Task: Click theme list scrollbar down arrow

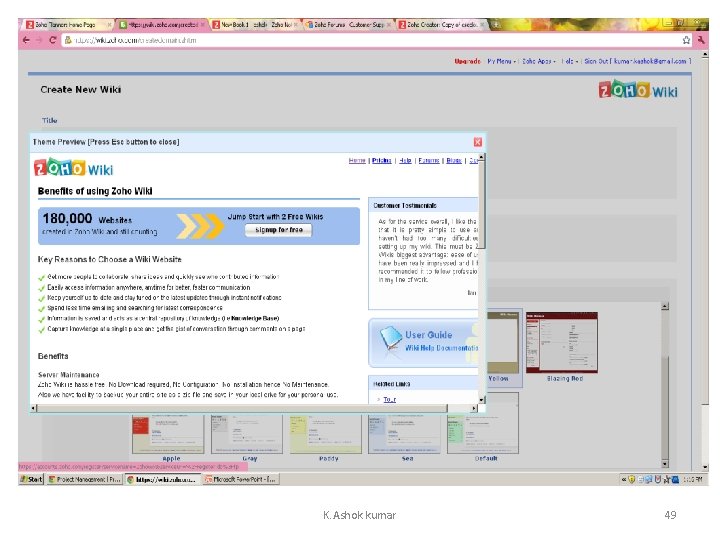Action: pos(665,464)
